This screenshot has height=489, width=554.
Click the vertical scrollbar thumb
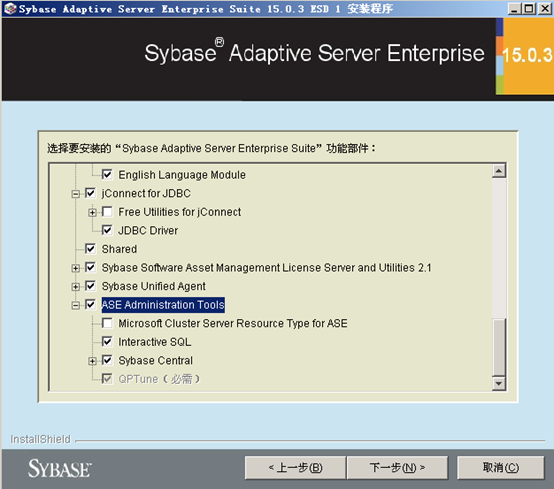coord(499,347)
